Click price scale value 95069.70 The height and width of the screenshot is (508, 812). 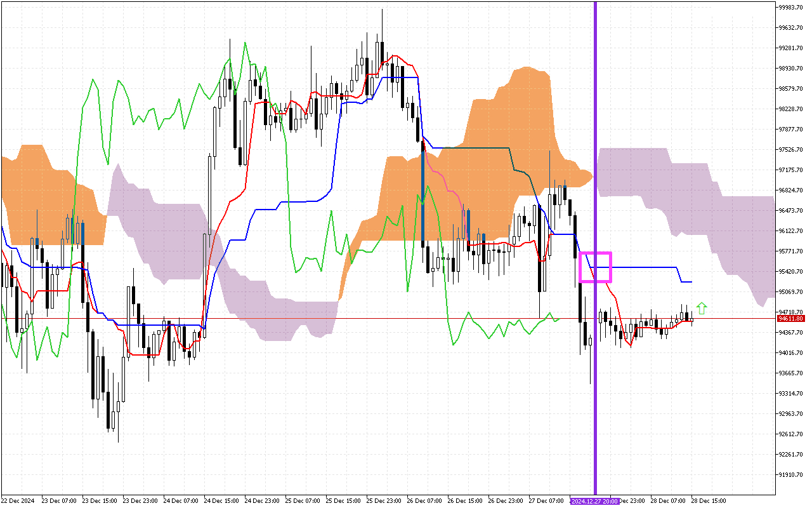[x=790, y=292]
